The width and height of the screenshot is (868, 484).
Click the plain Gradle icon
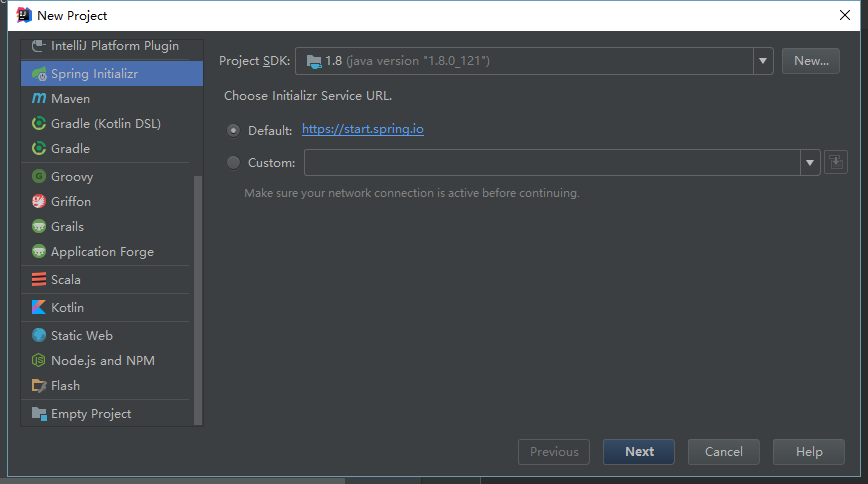(x=39, y=148)
